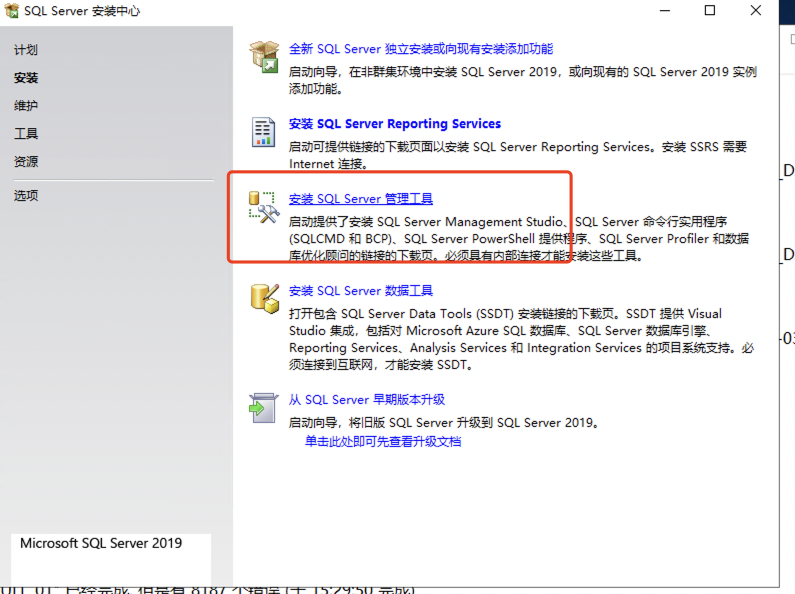Image resolution: width=795 pixels, height=594 pixels.
Task: Maximize the SQL Server 安装中心 window
Action: 710,11
